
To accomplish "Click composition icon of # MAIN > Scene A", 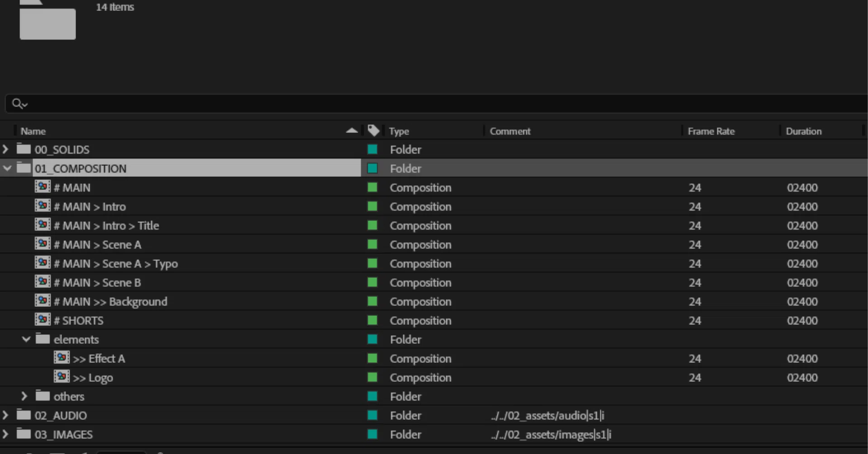I will click(x=42, y=244).
